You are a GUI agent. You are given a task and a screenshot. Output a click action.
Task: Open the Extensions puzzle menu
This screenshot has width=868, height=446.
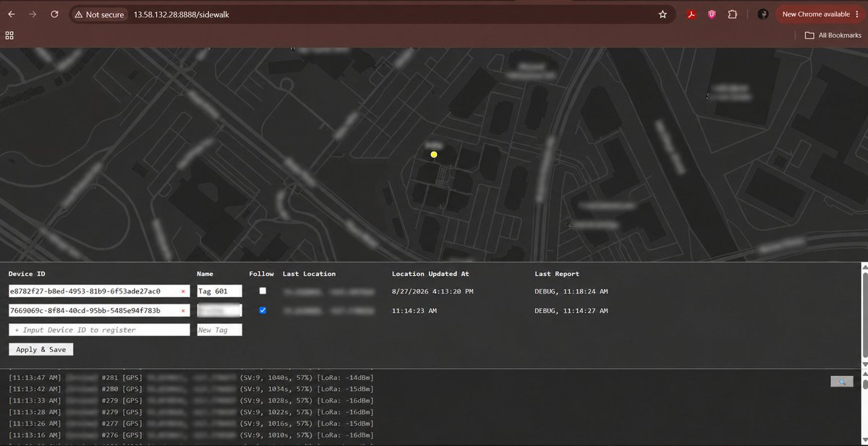click(732, 14)
